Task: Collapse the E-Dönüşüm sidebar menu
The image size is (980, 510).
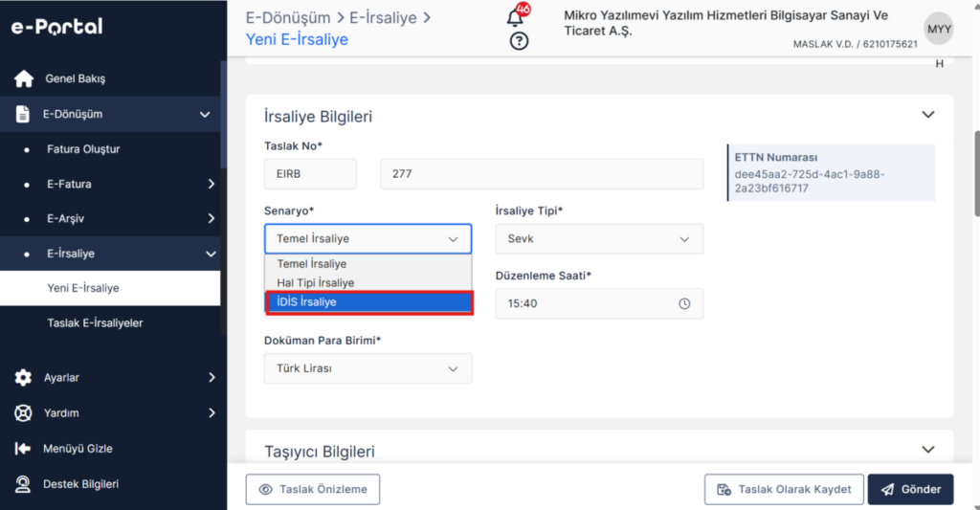Action: pyautogui.click(x=205, y=115)
